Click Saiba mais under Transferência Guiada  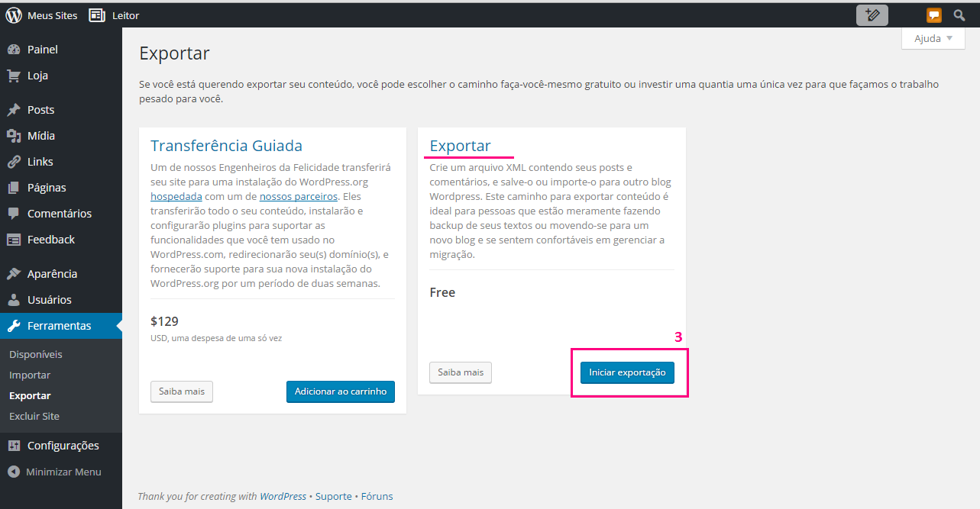click(182, 391)
